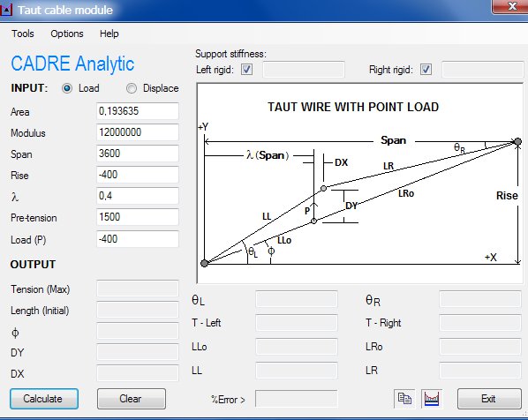Uncheck the Right rigid checkbox
Screen dimensions: 528x420
pos(426,70)
